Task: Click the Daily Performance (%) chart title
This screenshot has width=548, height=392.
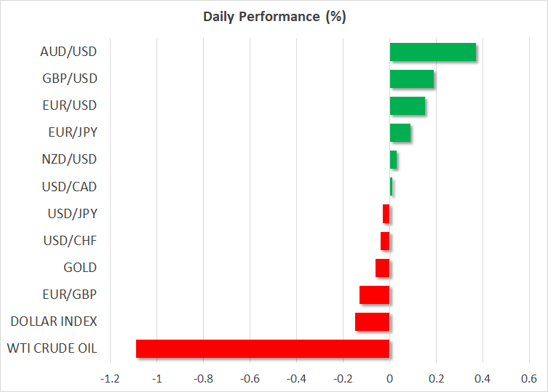Action: (274, 17)
